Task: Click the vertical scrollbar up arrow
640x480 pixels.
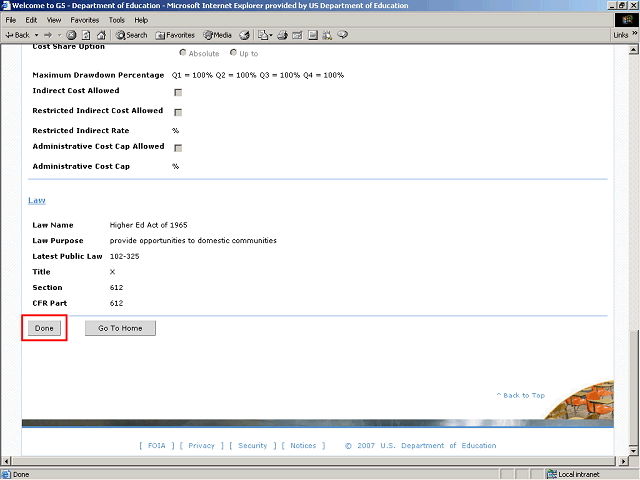Action: click(633, 50)
